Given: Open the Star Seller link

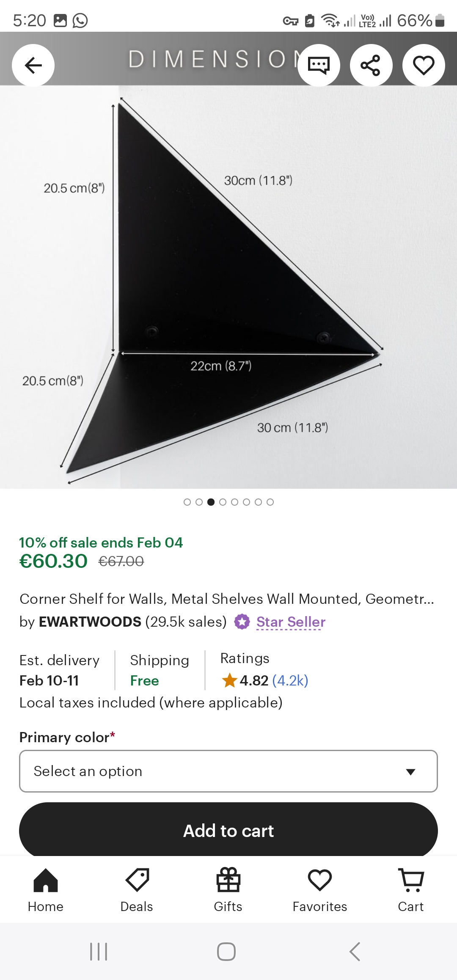Looking at the screenshot, I should 291,622.
